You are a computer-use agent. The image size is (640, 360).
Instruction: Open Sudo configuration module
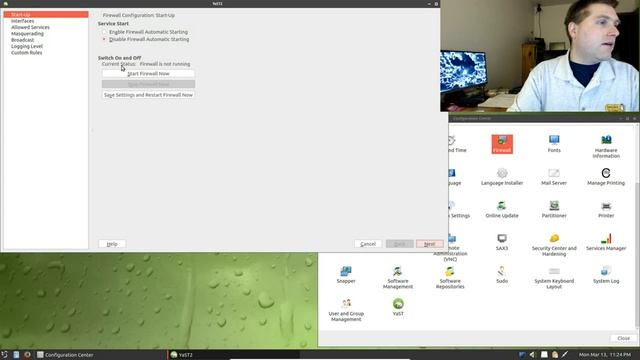pos(502,275)
